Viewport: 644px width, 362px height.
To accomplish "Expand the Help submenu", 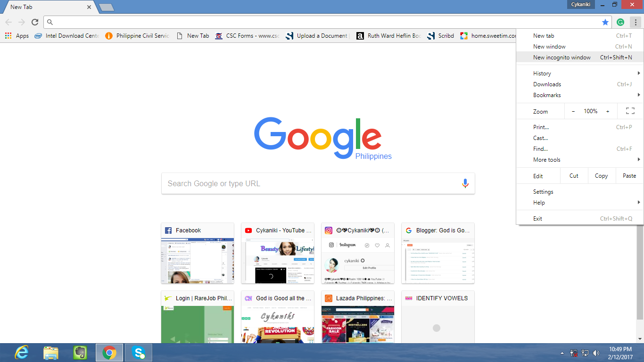I will (x=579, y=203).
